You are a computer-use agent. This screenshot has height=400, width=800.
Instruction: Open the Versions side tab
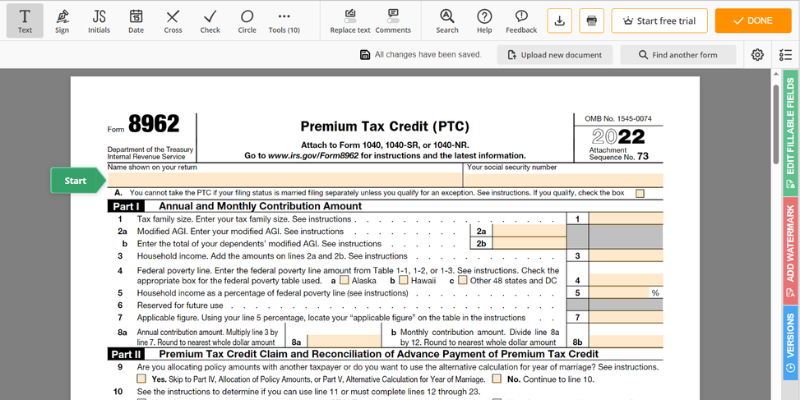click(x=790, y=335)
